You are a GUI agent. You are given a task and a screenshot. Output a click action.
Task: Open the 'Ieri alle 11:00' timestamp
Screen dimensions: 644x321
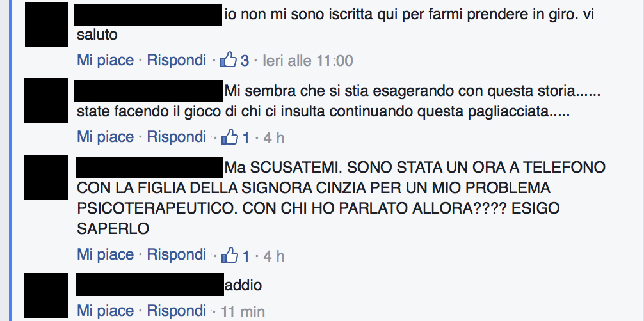[308, 61]
